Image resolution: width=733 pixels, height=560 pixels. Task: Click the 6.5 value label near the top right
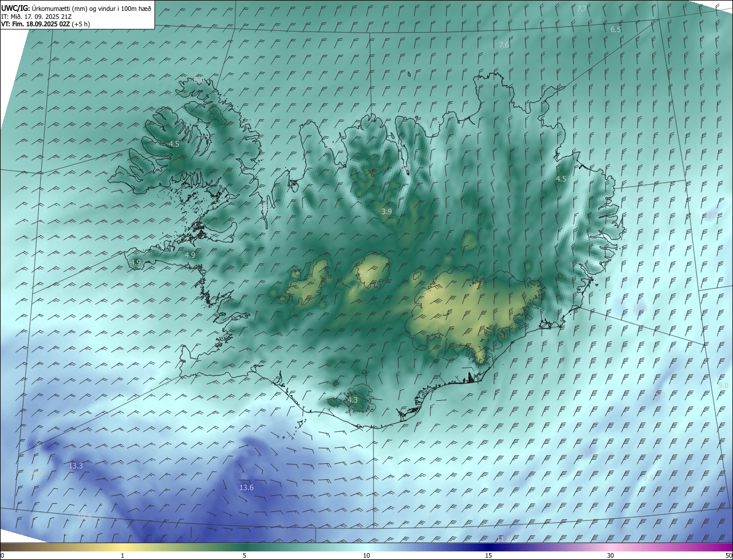pyautogui.click(x=616, y=29)
